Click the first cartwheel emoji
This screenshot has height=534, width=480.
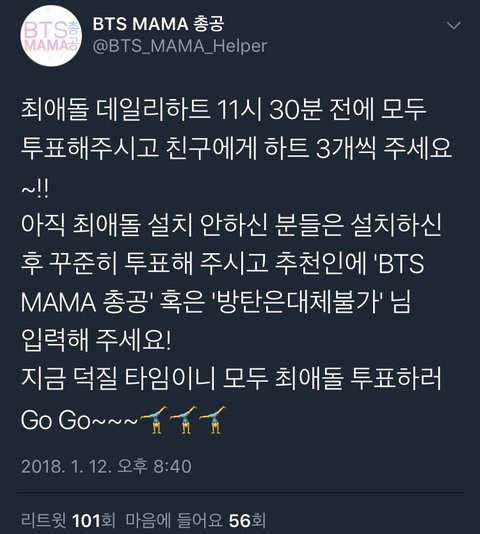pos(154,419)
